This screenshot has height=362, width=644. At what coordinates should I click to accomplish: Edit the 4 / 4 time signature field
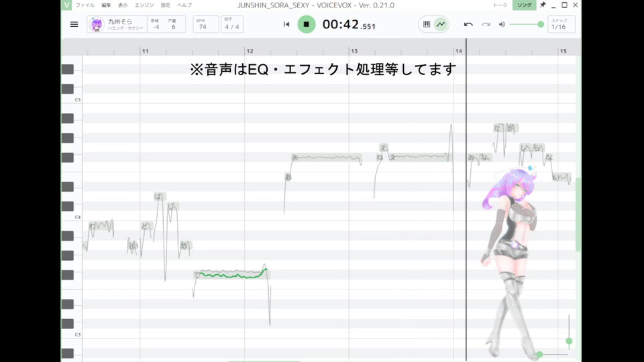[x=232, y=25]
